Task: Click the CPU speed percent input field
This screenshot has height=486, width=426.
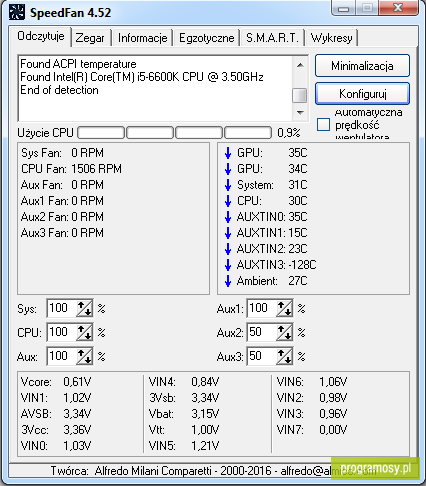Action: (62, 332)
